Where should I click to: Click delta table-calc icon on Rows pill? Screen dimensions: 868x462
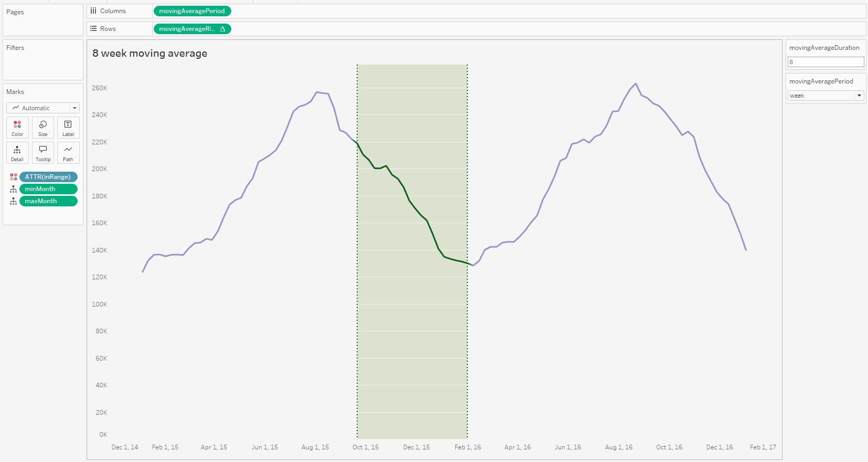(x=223, y=29)
